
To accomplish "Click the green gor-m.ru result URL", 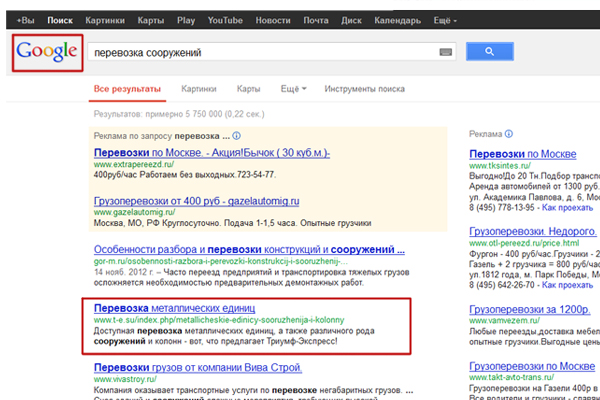I will [221, 261].
